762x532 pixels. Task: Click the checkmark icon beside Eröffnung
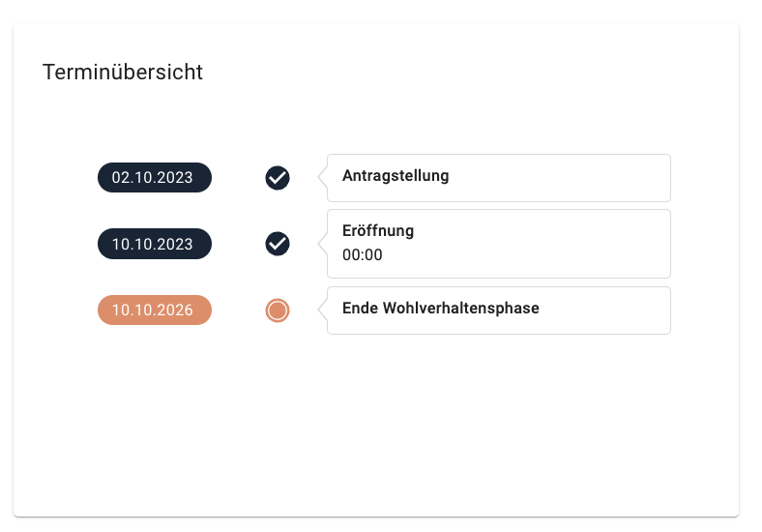278,244
